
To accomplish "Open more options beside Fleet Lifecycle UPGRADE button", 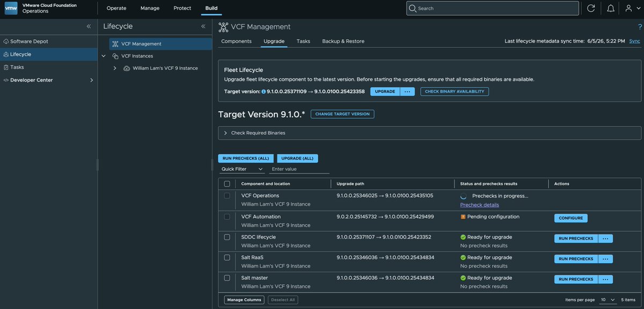I will pos(407,91).
